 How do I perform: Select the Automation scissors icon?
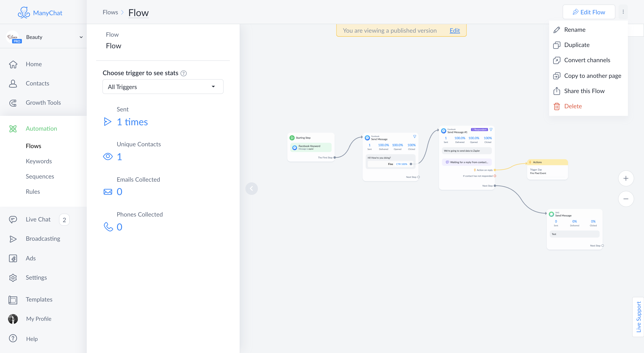point(13,129)
